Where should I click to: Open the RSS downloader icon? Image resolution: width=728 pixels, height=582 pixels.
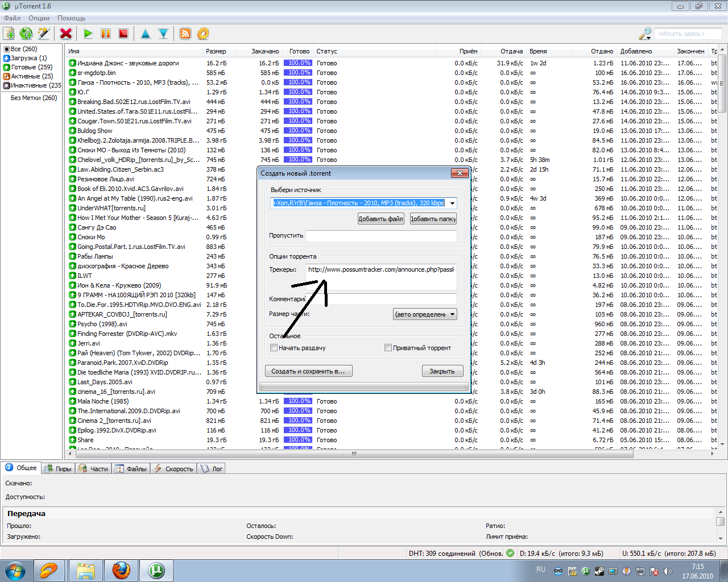[185, 34]
